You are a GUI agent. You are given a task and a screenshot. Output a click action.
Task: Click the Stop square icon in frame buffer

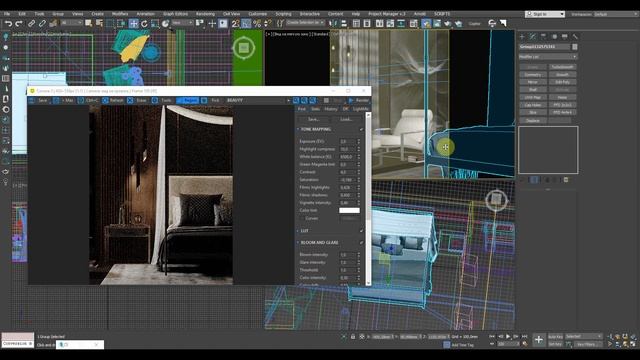pos(326,100)
